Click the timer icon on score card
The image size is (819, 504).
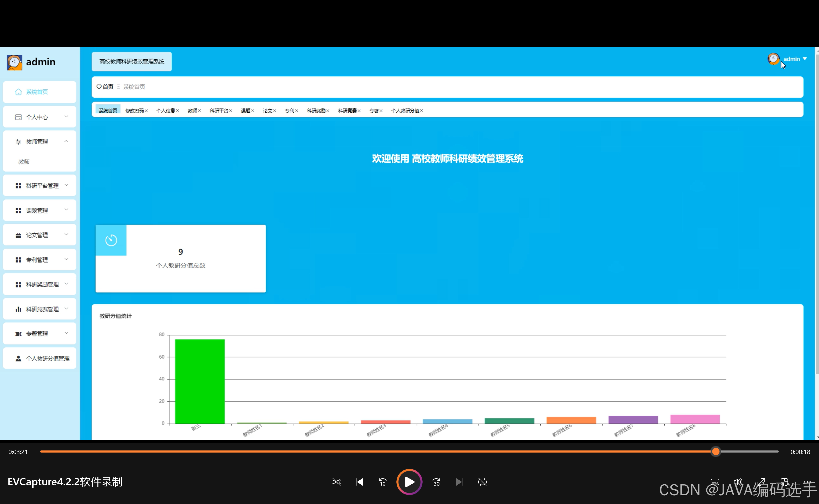tap(111, 240)
